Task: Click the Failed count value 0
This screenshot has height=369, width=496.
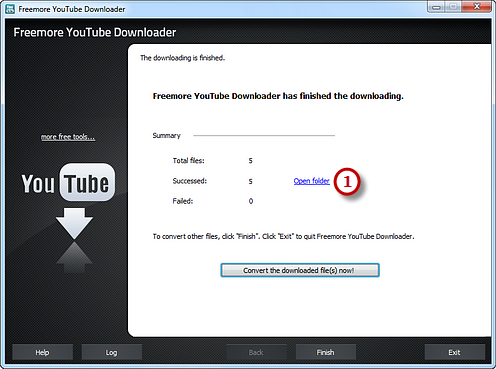Action: tap(251, 201)
